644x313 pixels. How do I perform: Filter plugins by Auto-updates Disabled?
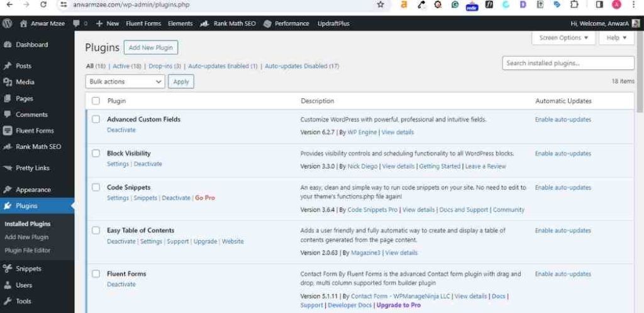click(302, 66)
